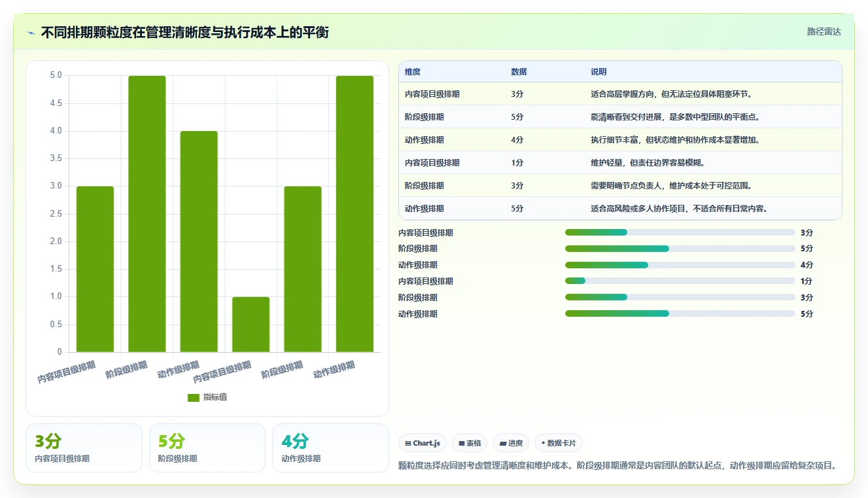This screenshot has width=868, height=498.
Task: Select table text 能清晰看到交付进展，是多数中型团队的平衡点。
Action: [675, 117]
